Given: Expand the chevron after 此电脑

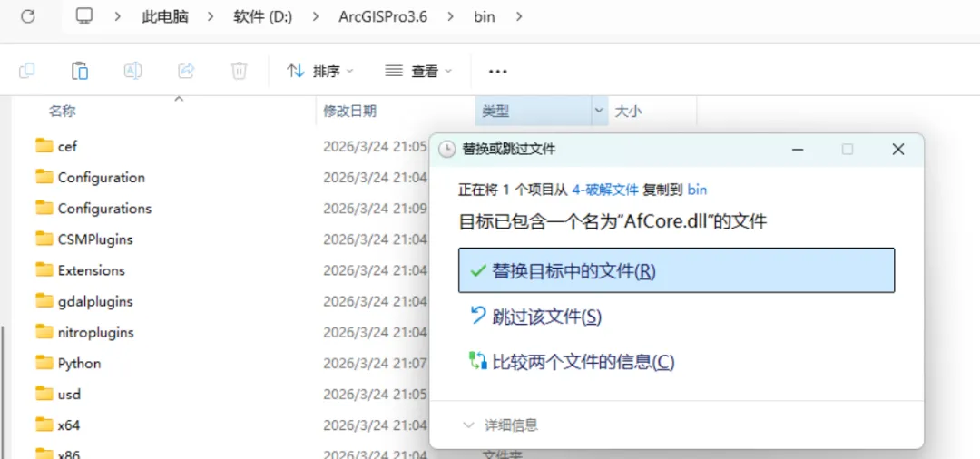Looking at the screenshot, I should [211, 17].
